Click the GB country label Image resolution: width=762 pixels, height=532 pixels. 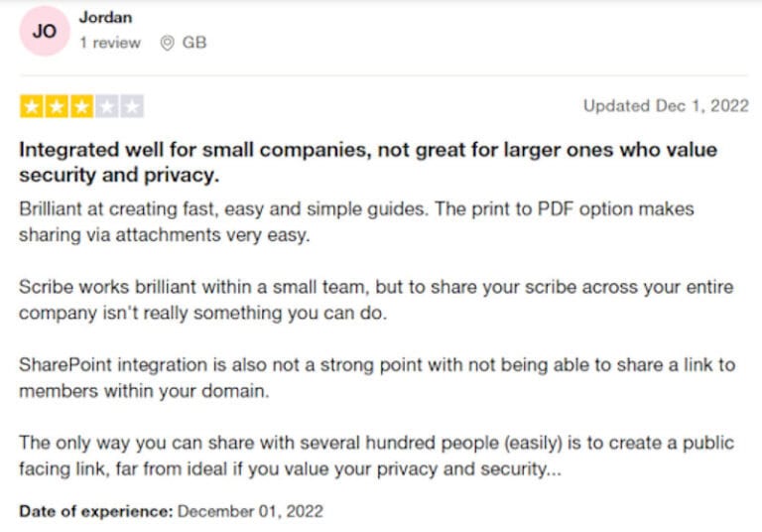coord(194,44)
